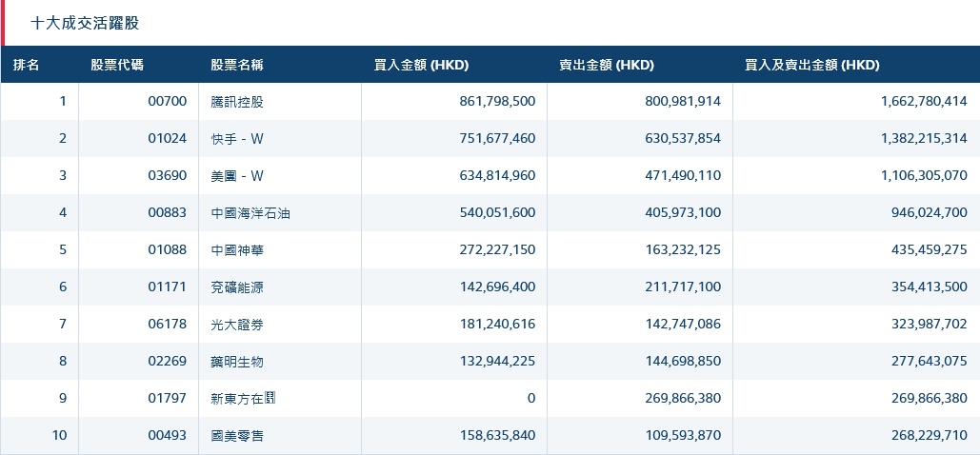This screenshot has height=455, width=980.
Task: Click the 賣出金額 (HKD) column header
Action: 607,66
